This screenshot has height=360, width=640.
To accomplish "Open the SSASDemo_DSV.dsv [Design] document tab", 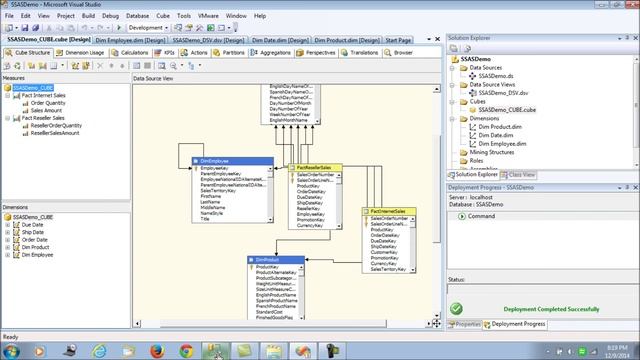I will coord(208,40).
